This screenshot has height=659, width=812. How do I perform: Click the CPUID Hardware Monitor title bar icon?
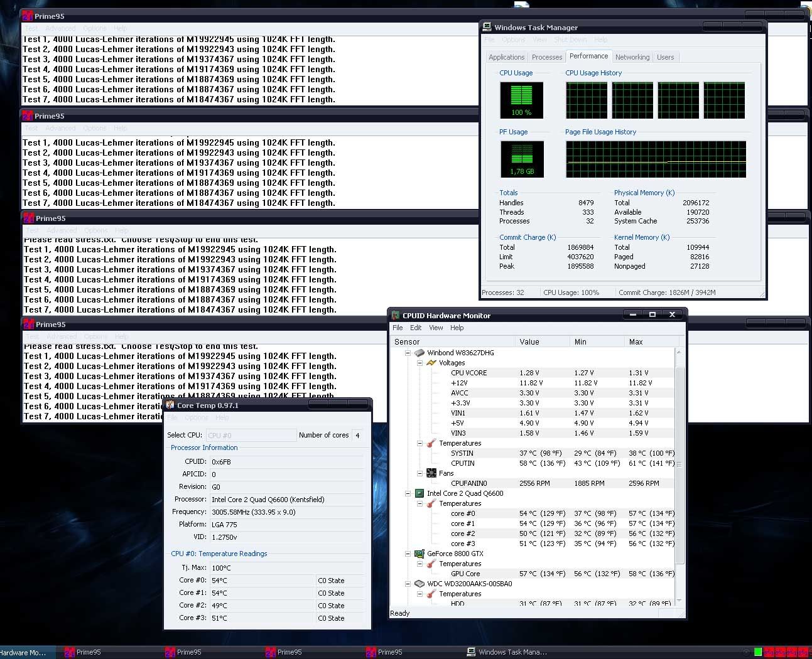pos(396,315)
